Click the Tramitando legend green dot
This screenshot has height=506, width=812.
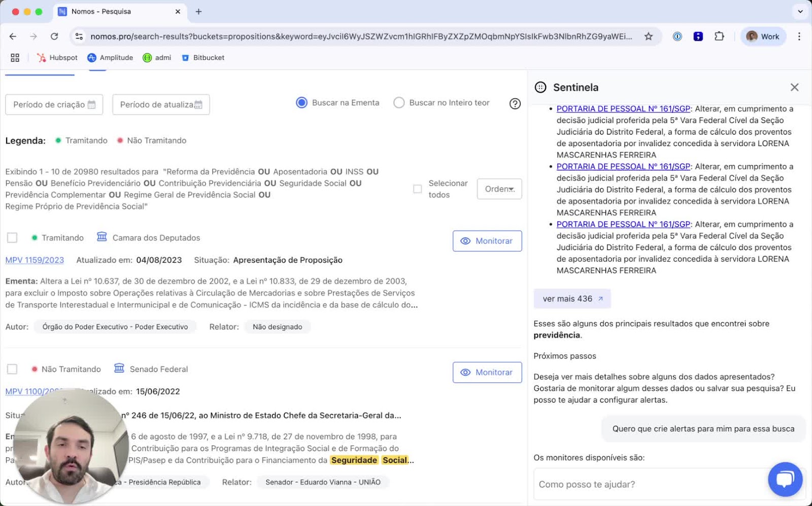coord(58,141)
